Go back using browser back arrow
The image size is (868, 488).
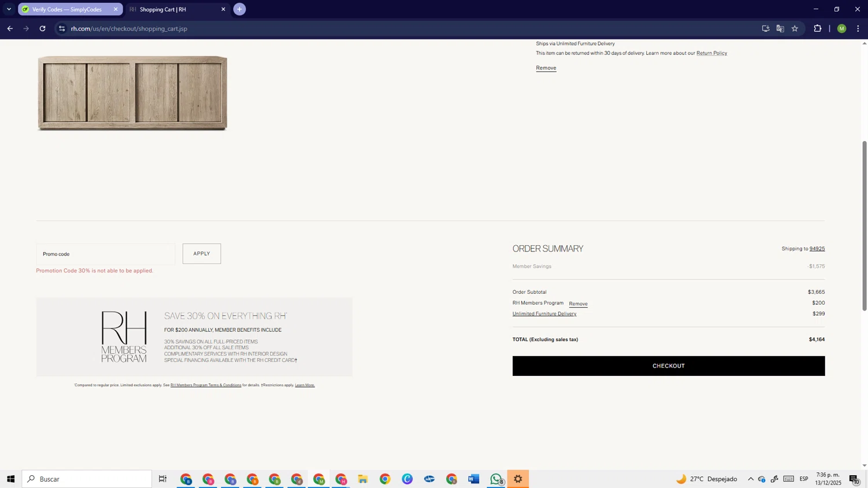click(10, 28)
